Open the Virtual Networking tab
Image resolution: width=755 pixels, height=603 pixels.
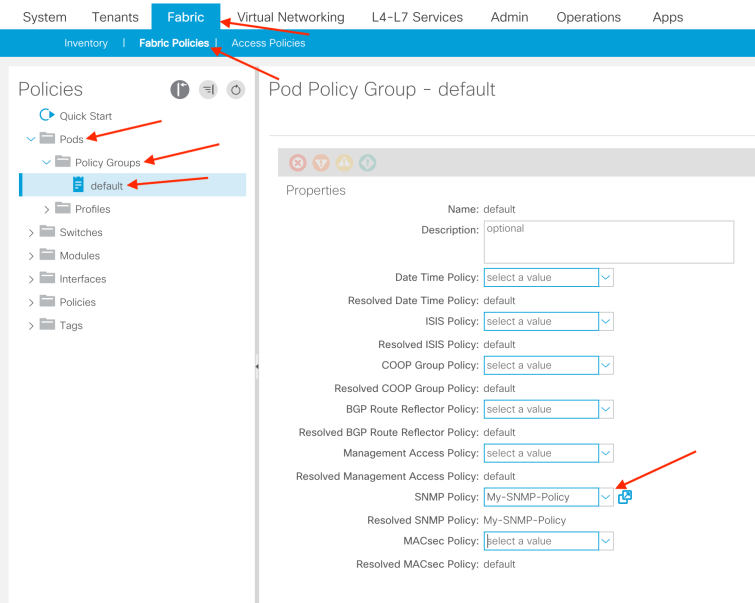click(290, 17)
